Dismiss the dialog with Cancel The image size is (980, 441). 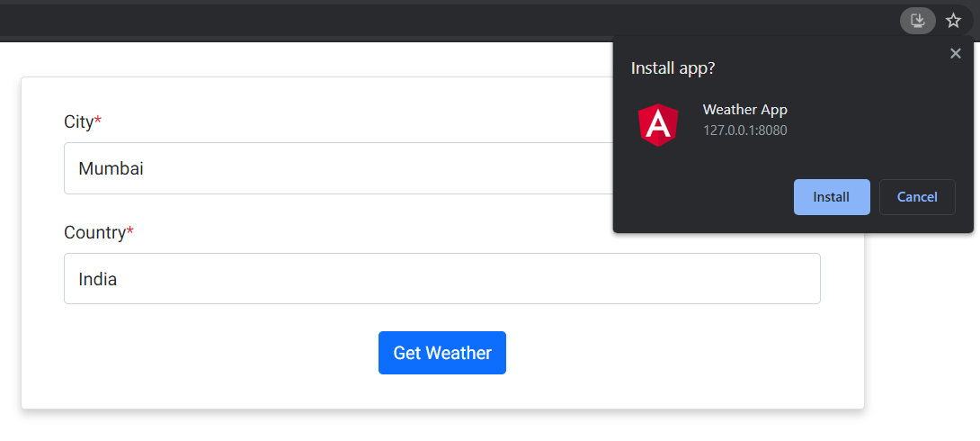click(917, 197)
